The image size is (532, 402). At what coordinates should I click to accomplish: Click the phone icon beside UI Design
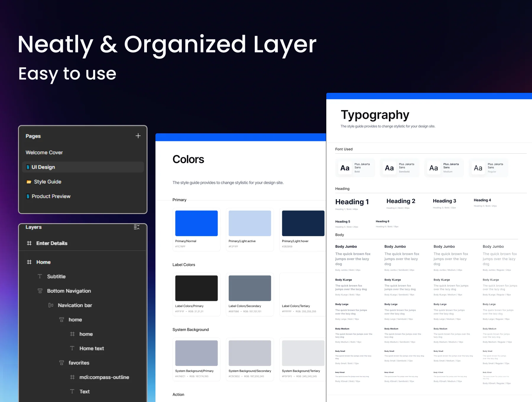click(x=28, y=167)
